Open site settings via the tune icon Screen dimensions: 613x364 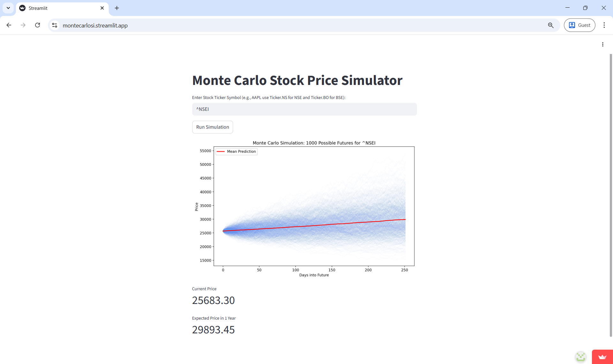[54, 25]
